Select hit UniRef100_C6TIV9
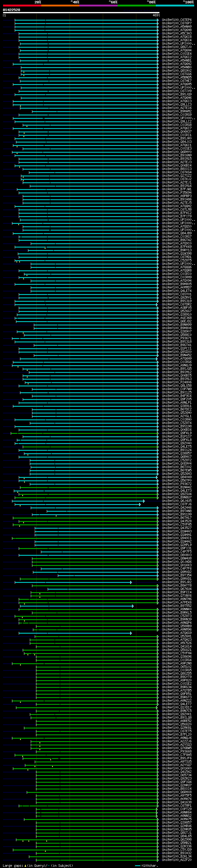The width and height of the screenshot is (197, 868). click(x=177, y=91)
